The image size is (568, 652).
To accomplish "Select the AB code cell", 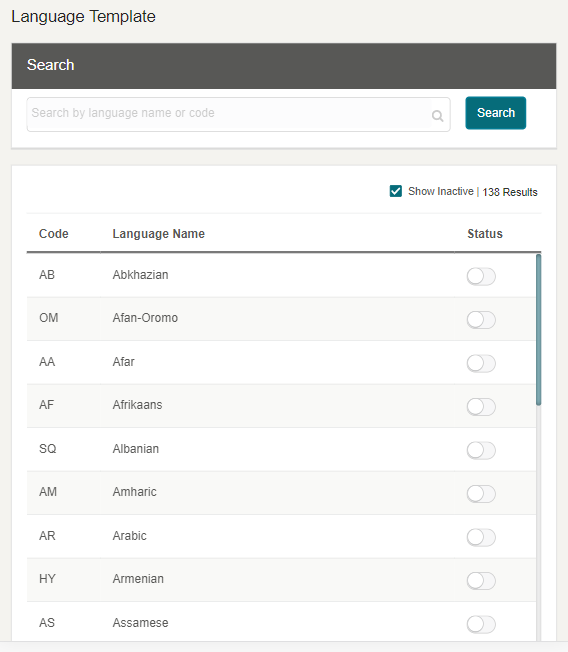I will pos(47,275).
